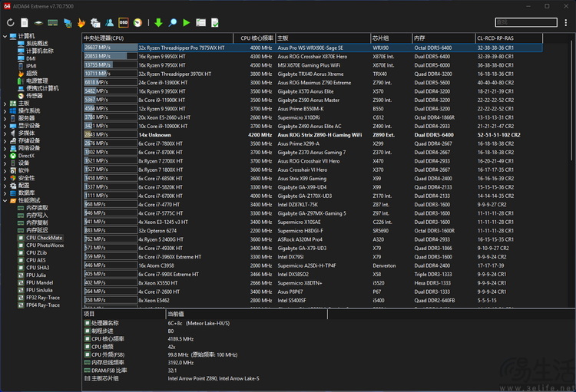Click the green download arrow icon

pyautogui.click(x=158, y=23)
